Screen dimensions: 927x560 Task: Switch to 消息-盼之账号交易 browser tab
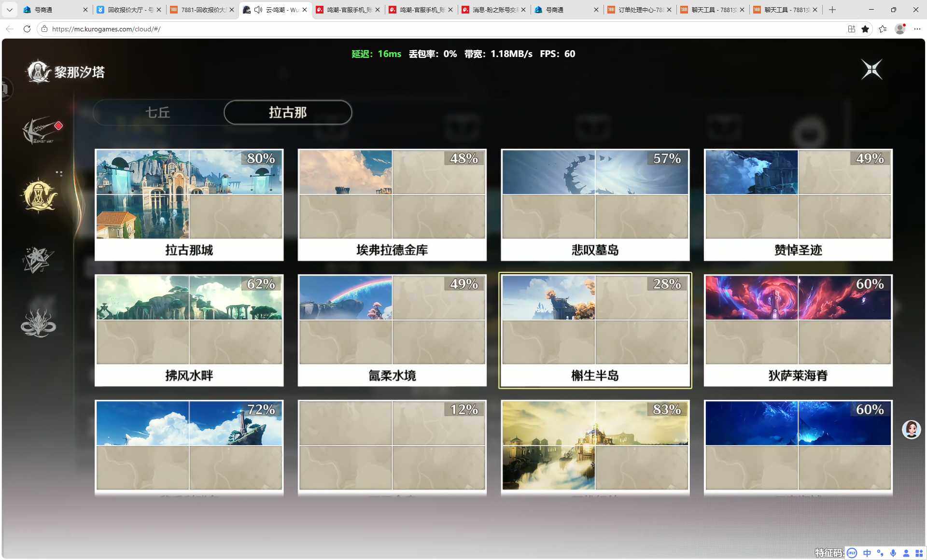click(494, 10)
